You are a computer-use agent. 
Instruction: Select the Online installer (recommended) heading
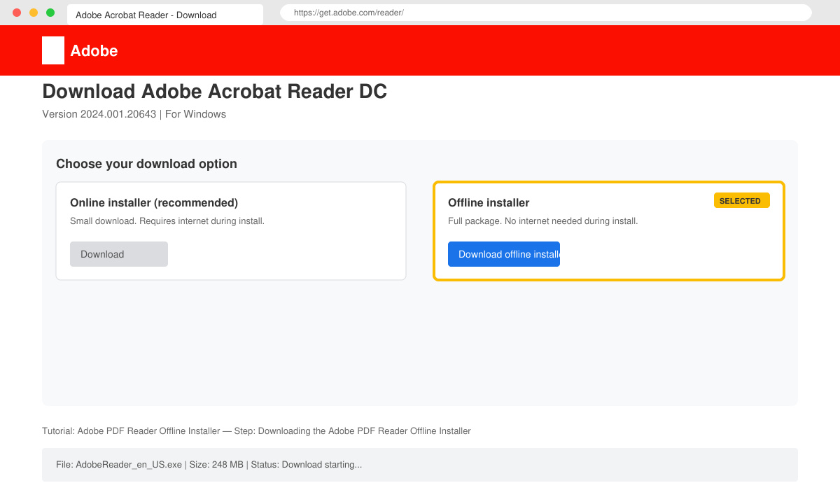[154, 202]
